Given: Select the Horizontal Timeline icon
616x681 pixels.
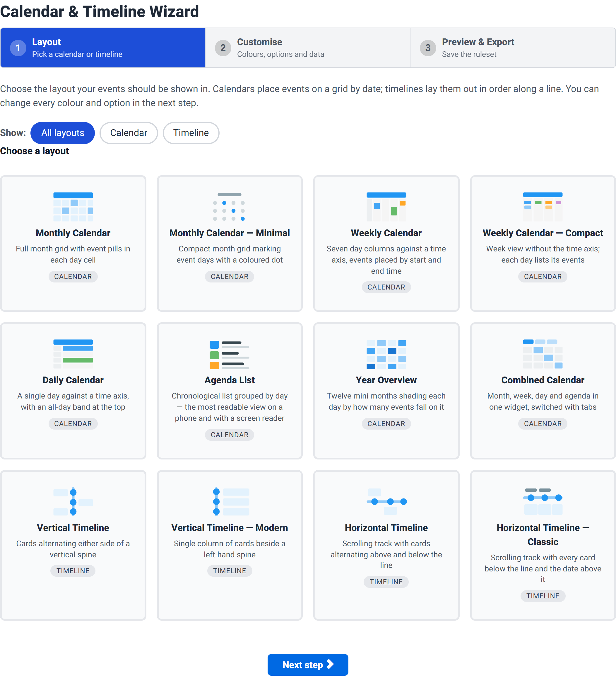Looking at the screenshot, I should (x=386, y=502).
